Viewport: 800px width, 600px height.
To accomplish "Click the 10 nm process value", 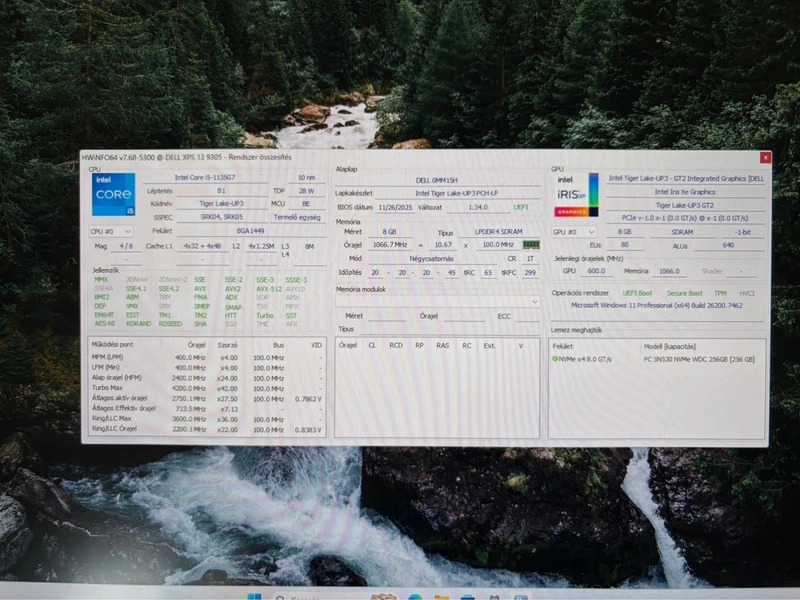I will [306, 178].
